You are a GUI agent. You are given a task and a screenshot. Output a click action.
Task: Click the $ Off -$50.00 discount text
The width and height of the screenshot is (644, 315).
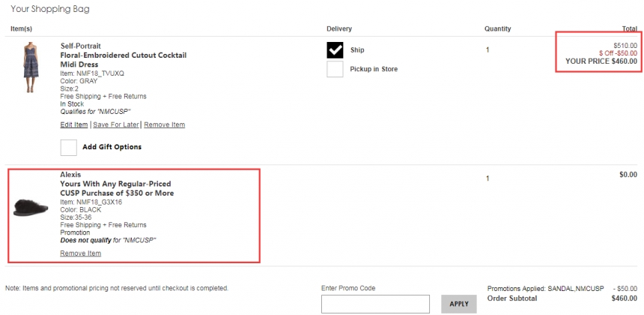tap(618, 53)
